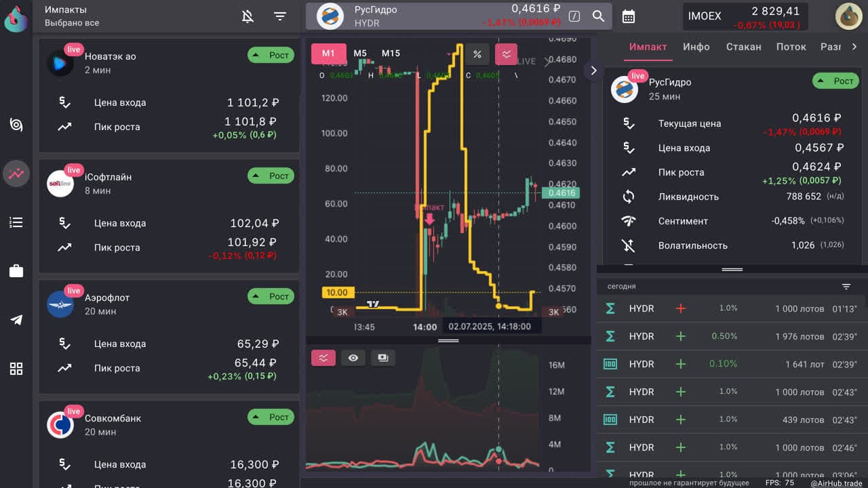Select HYDR row with 439 лотов
The width and height of the screenshot is (868, 488).
pos(731,420)
